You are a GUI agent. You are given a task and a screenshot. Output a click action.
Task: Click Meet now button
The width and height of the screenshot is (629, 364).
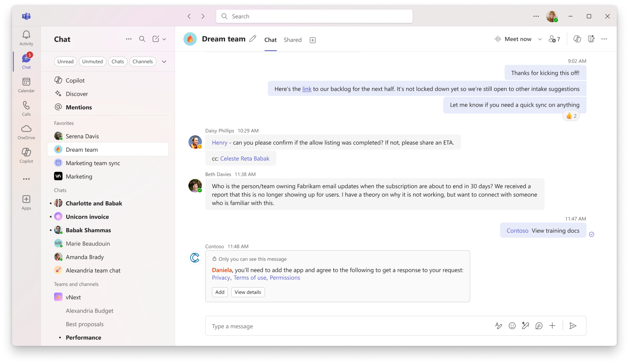tap(513, 39)
